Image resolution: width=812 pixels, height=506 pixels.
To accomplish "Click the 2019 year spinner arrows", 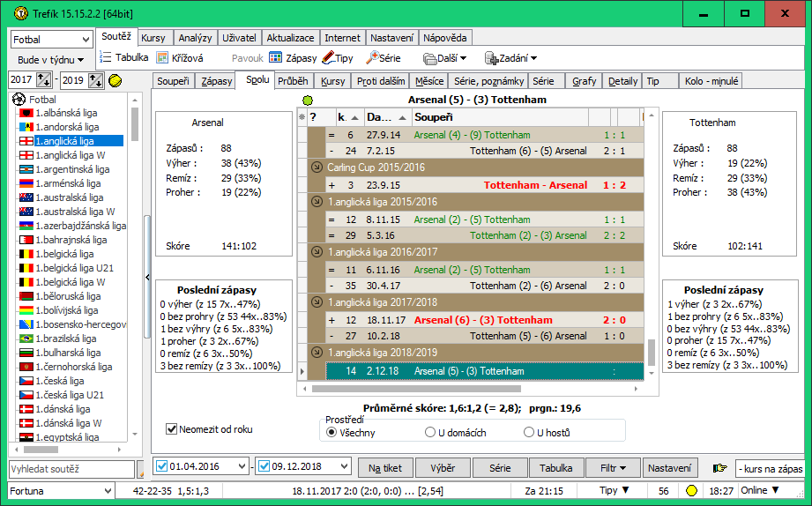I will coord(96,80).
